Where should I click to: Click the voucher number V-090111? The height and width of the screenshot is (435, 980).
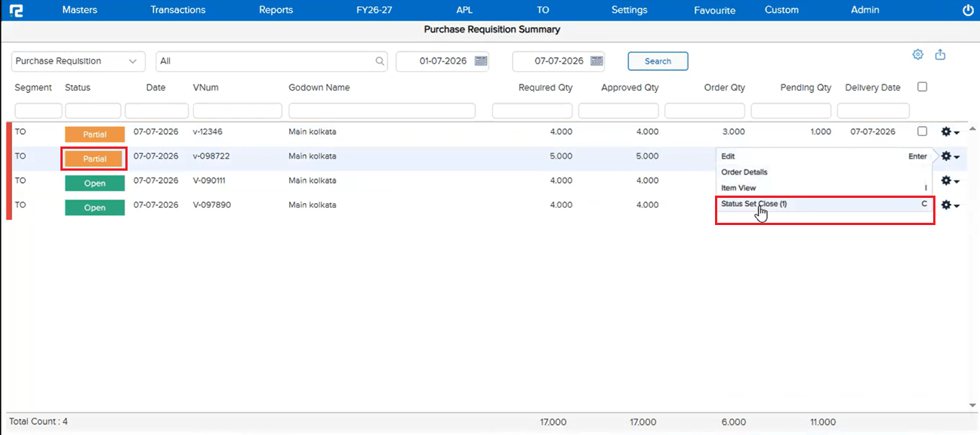tap(209, 180)
